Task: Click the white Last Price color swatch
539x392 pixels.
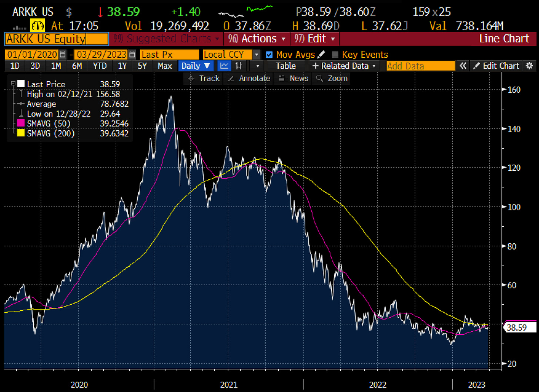Action: 21,84
